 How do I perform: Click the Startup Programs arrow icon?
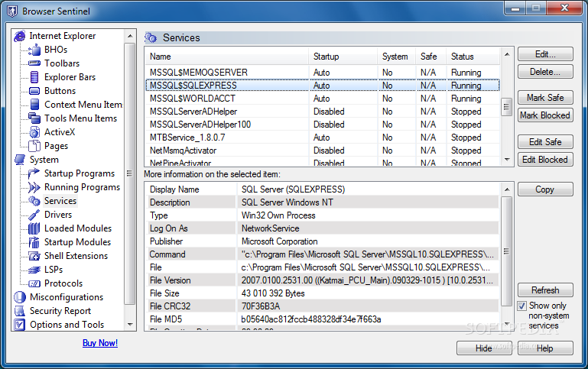pos(34,173)
